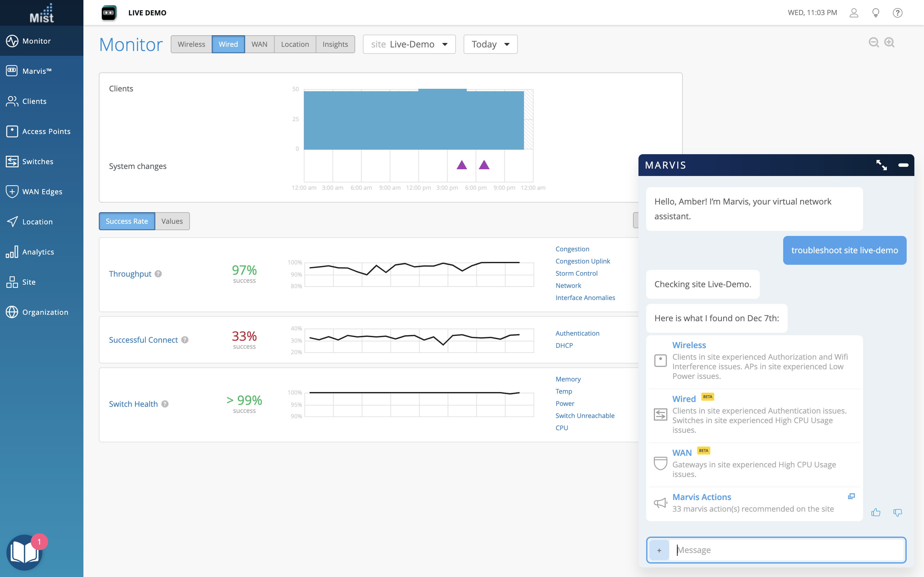924x577 pixels.
Task: Click the plus button beside Message
Action: pyautogui.click(x=659, y=550)
